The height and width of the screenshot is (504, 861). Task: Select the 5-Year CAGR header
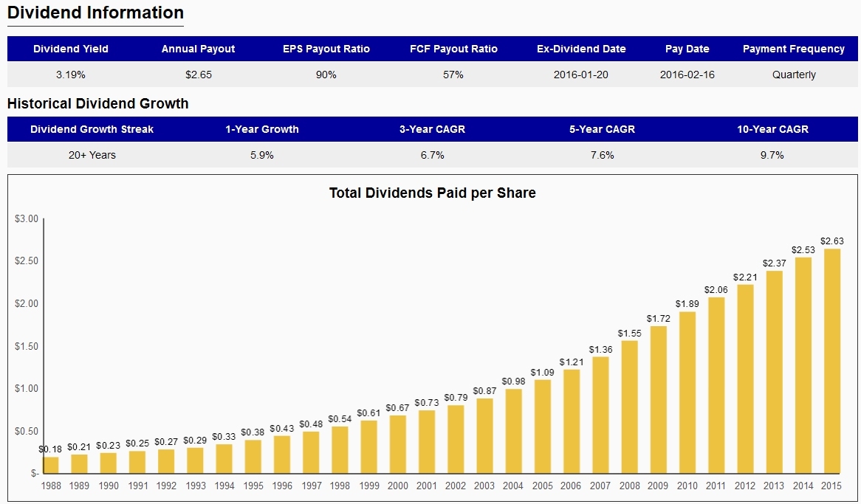point(603,130)
